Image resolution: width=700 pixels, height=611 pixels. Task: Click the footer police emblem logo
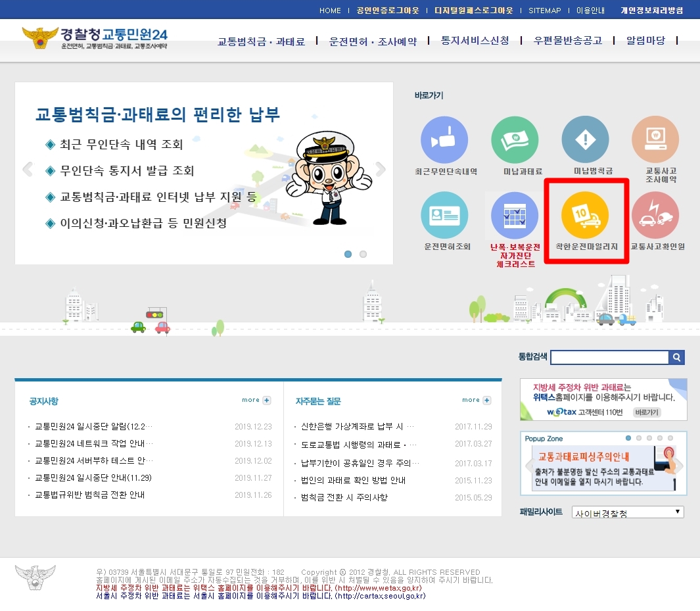click(x=35, y=577)
